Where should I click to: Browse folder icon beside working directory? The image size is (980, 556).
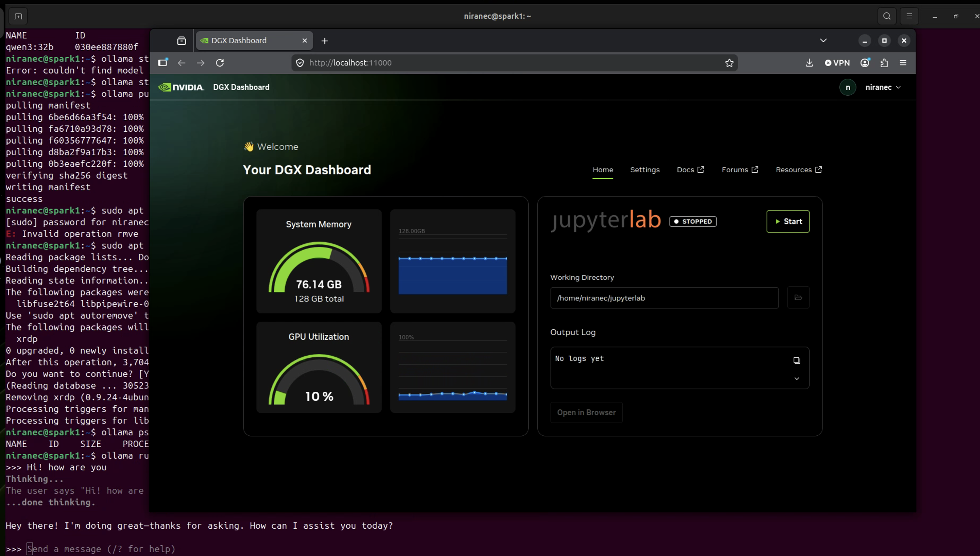798,297
